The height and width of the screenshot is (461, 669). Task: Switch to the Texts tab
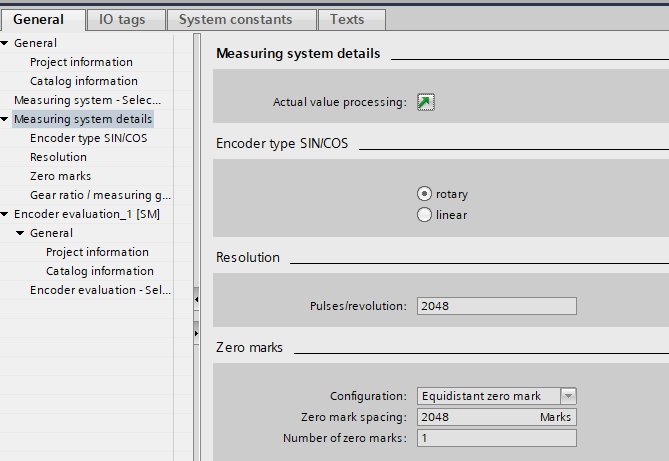tap(347, 19)
